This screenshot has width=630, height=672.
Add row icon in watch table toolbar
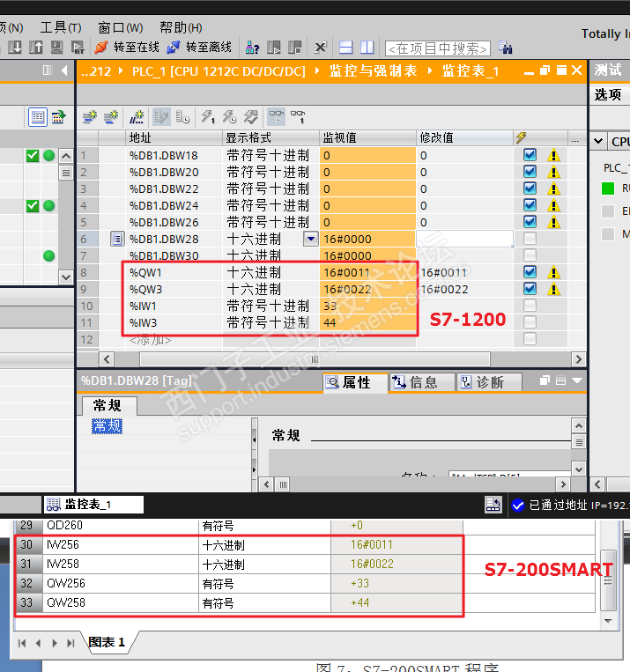pos(111,116)
